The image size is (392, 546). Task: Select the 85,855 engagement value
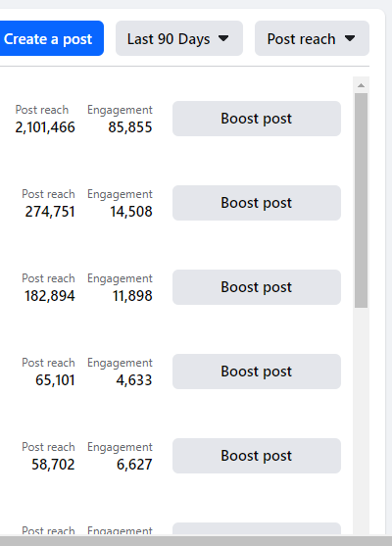pos(130,127)
